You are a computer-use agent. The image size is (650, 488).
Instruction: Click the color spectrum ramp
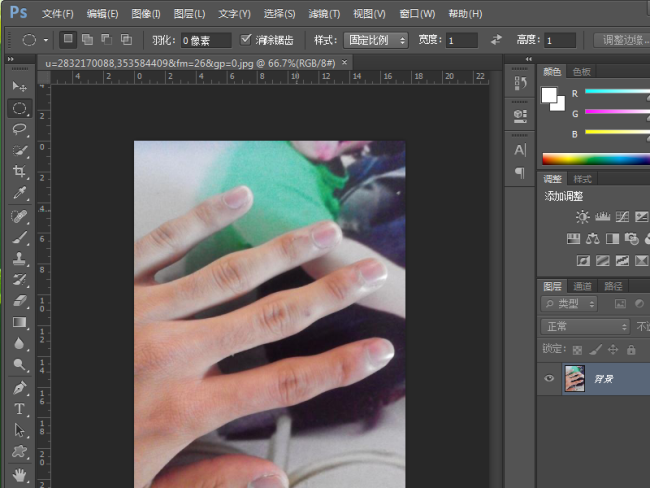coord(596,158)
